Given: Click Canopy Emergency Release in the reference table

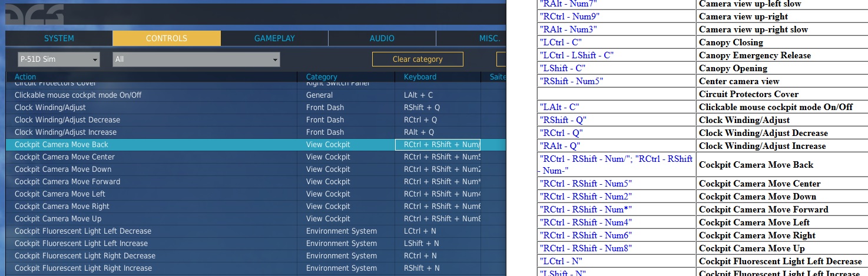Looking at the screenshot, I should point(755,55).
